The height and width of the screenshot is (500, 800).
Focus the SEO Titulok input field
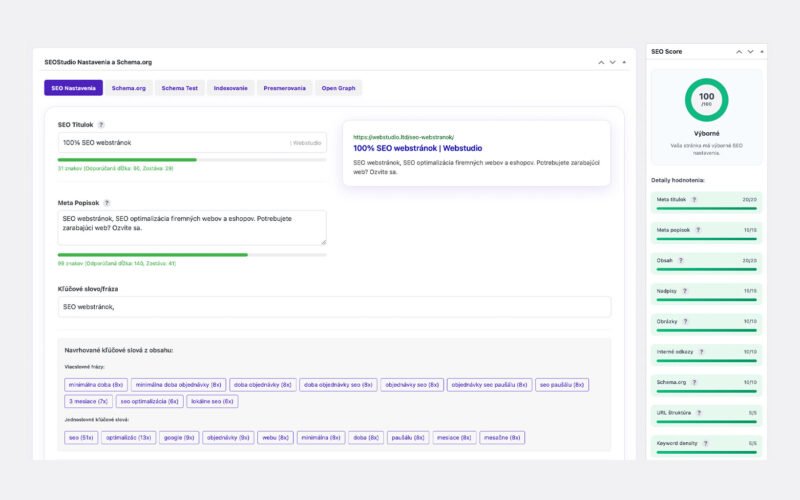(192, 143)
